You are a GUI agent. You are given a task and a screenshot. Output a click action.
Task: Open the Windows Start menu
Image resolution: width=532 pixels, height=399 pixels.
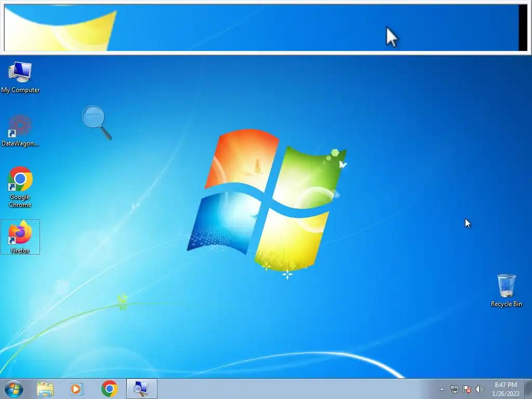[x=14, y=389]
